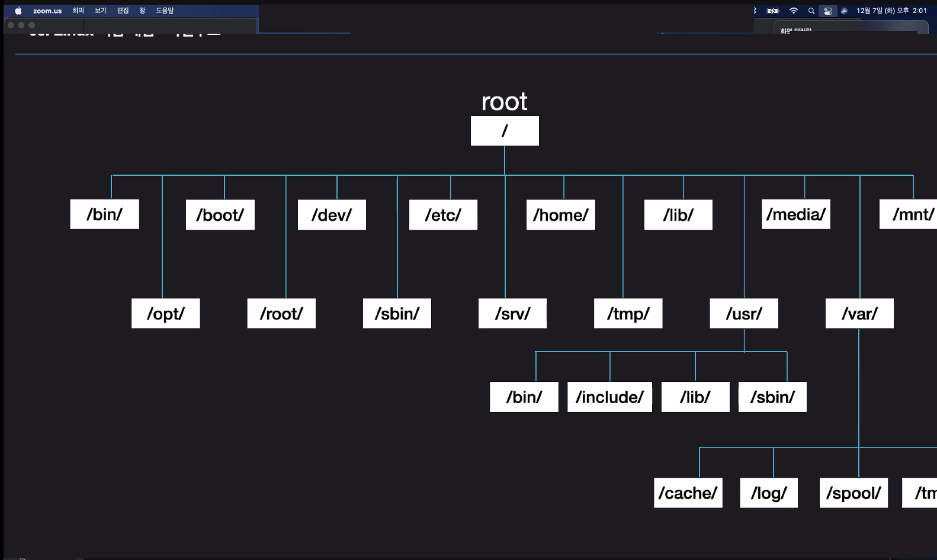Click the /log/ box under /var/
This screenshot has width=937, height=560.
pyautogui.click(x=769, y=493)
